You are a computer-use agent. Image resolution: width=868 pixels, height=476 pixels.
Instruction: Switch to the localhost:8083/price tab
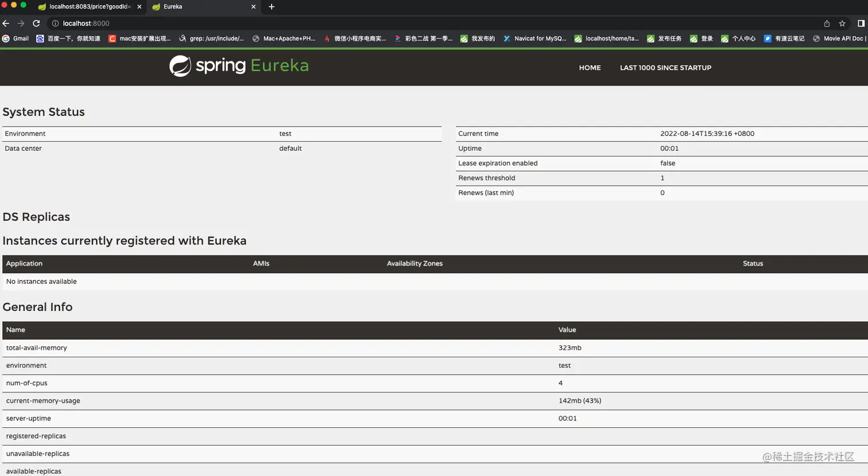click(90, 7)
